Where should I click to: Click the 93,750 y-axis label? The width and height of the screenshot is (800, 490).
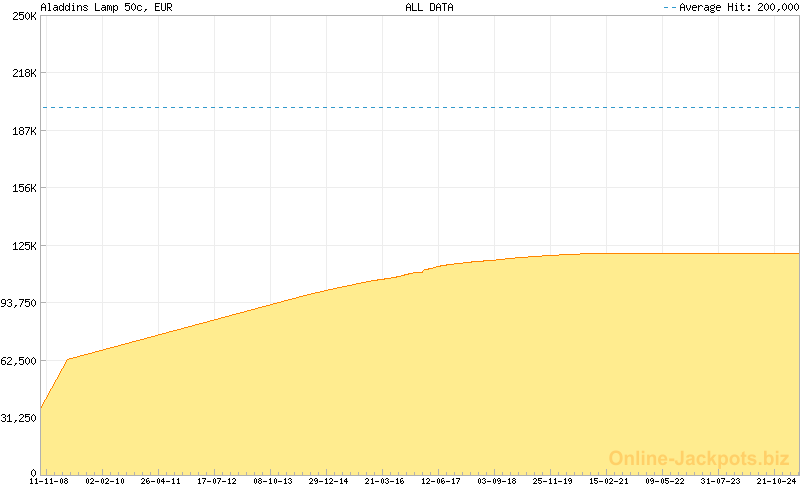[19, 303]
